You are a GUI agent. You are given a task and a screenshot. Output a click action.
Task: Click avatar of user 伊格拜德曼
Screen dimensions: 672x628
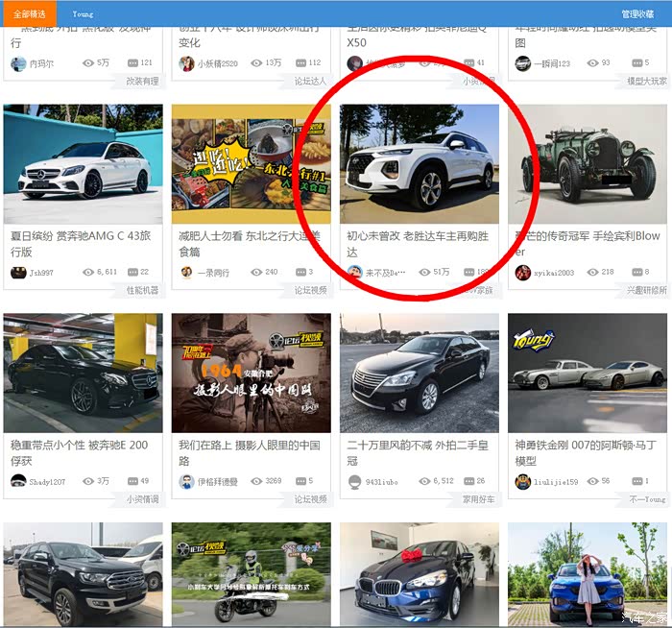tap(186, 481)
